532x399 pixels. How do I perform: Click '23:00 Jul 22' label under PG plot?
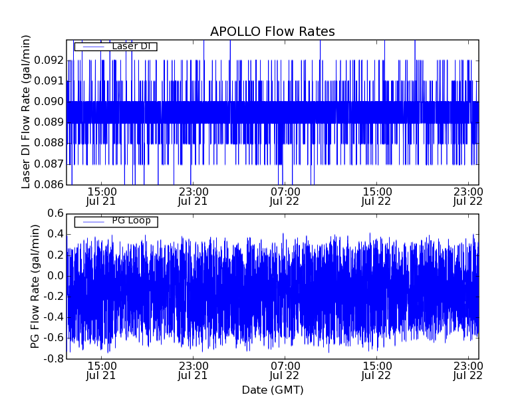tap(468, 371)
